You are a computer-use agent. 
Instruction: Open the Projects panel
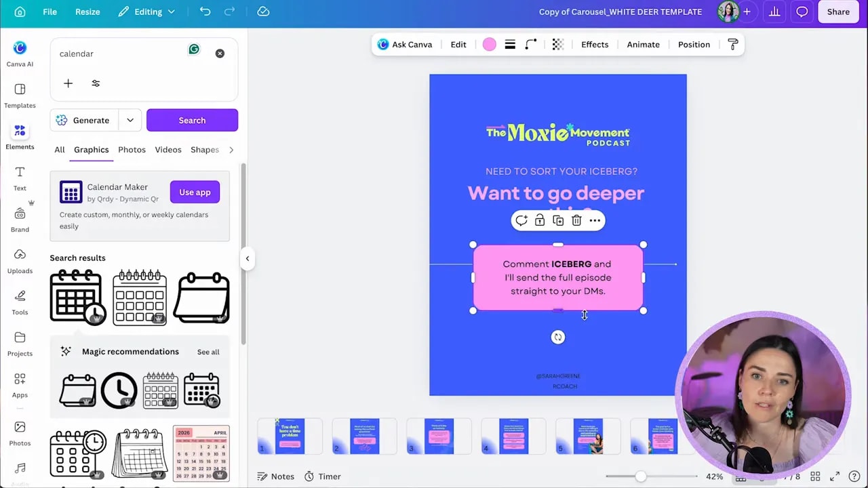tap(20, 344)
